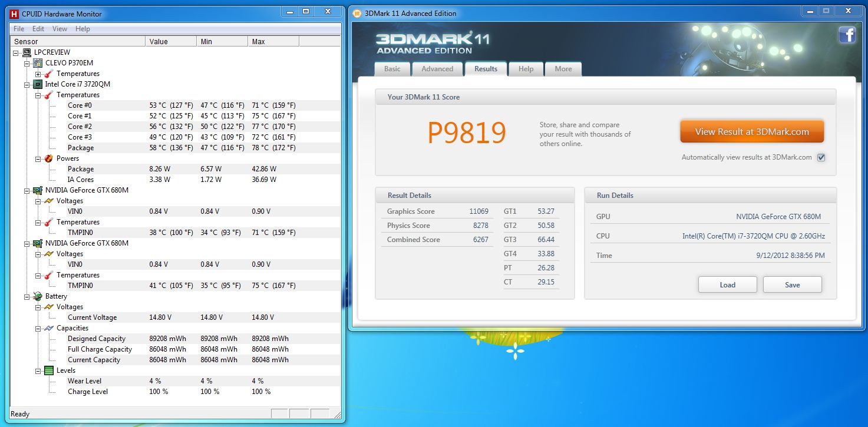Collapse the Intel Core i7 3720QM node
The width and height of the screenshot is (868, 427).
pyautogui.click(x=27, y=84)
